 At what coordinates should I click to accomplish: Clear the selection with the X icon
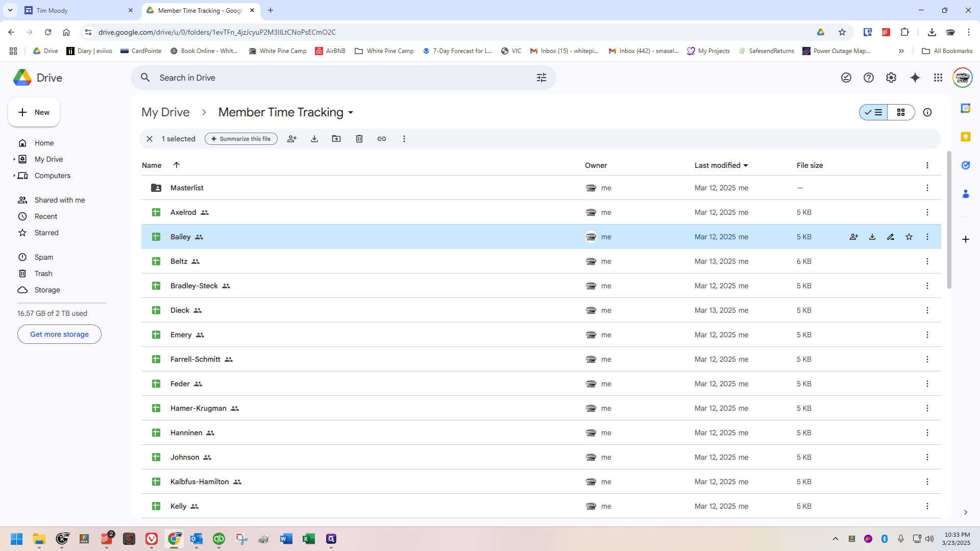click(150, 139)
